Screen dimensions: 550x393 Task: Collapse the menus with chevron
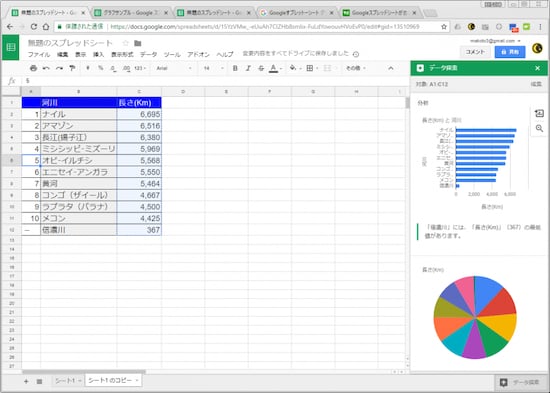[x=391, y=68]
